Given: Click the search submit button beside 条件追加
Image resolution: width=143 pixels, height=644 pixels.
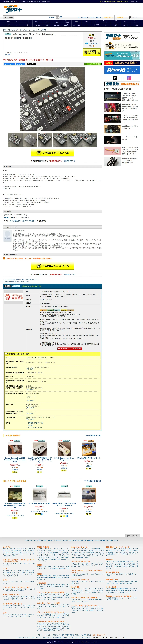Looking at the screenshot, I should 57,17.
